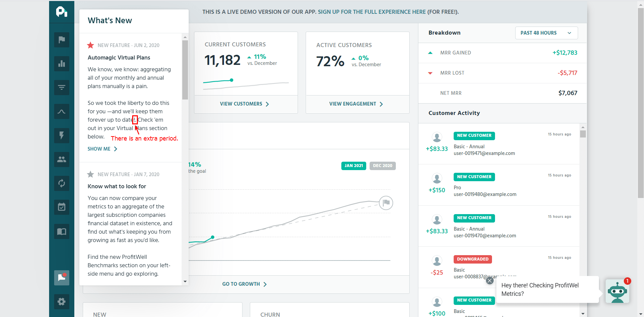
Task: Select the Net MRR row
Action: click(x=502, y=93)
